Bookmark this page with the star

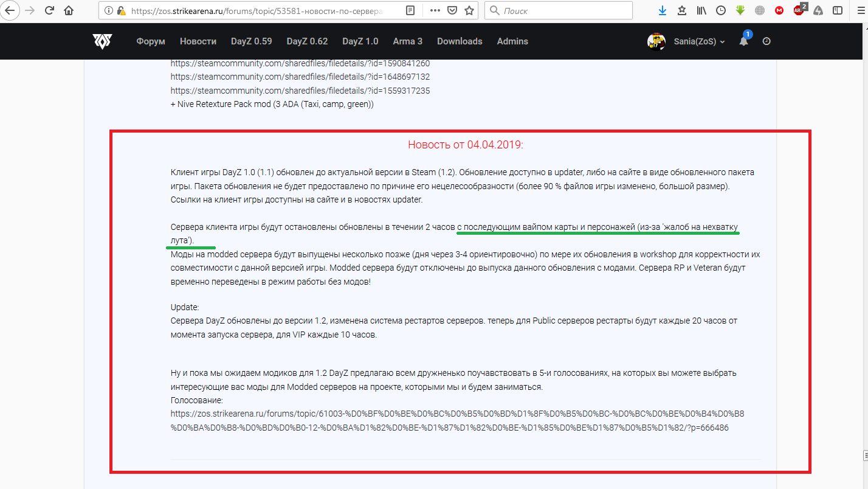(469, 10)
